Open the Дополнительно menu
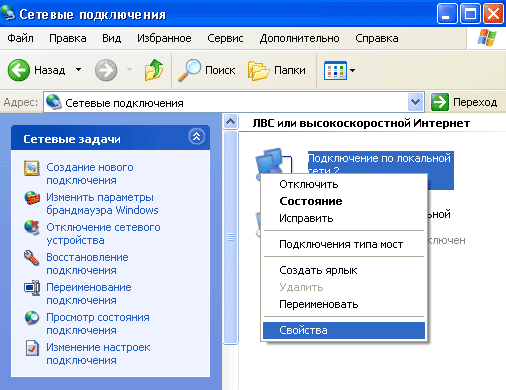 coord(299,38)
